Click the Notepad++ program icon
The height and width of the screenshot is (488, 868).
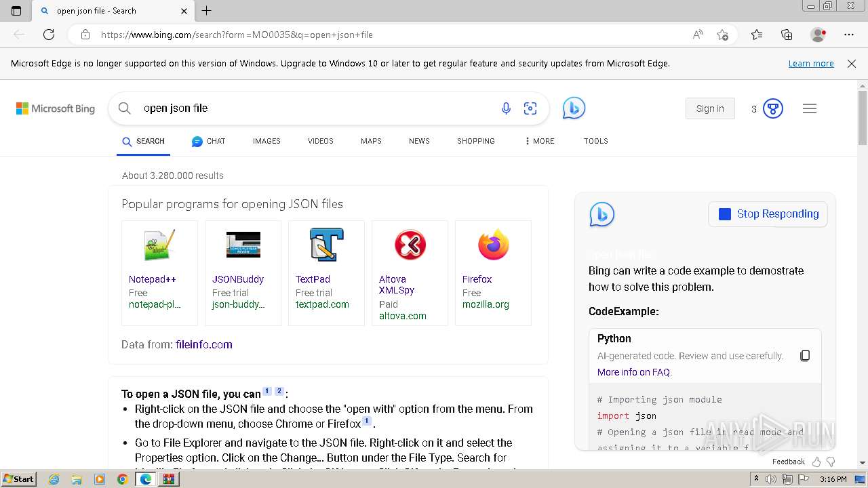159,245
